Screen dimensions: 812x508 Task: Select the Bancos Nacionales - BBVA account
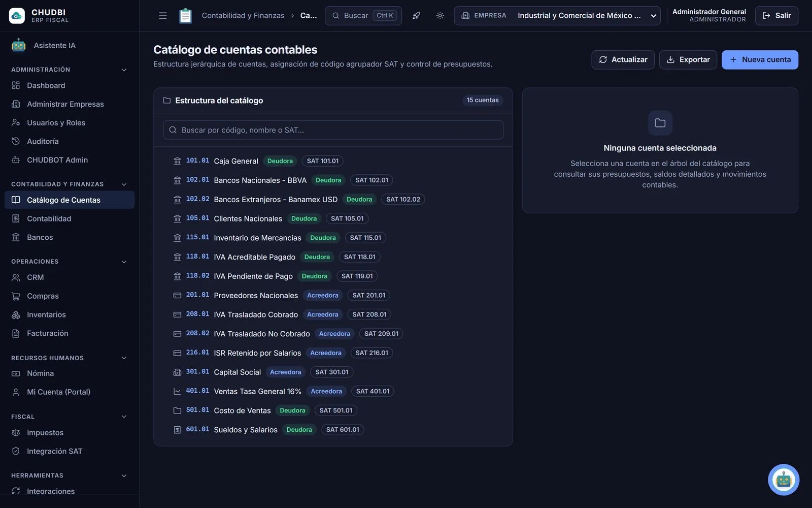coord(333,180)
